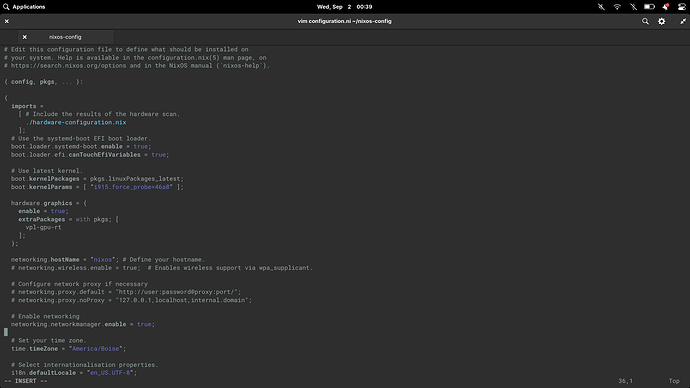
Task: Click the "extraPackages = with pkgs; [" line
Action: [x=68, y=220]
